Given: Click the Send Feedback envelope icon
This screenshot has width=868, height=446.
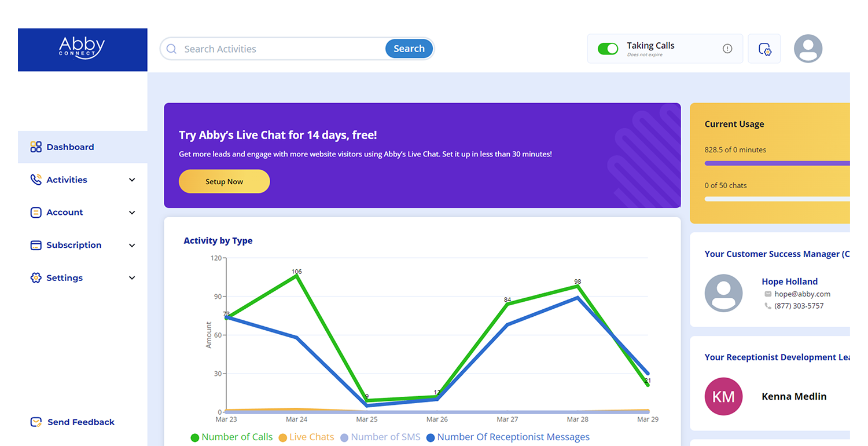Looking at the screenshot, I should [36, 422].
